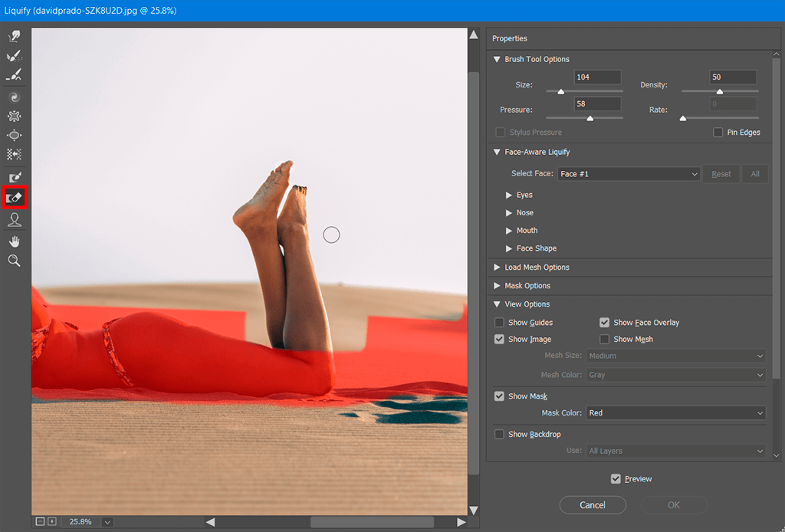Open the Select Face dropdown
Screen dimensions: 785x532
click(x=629, y=174)
